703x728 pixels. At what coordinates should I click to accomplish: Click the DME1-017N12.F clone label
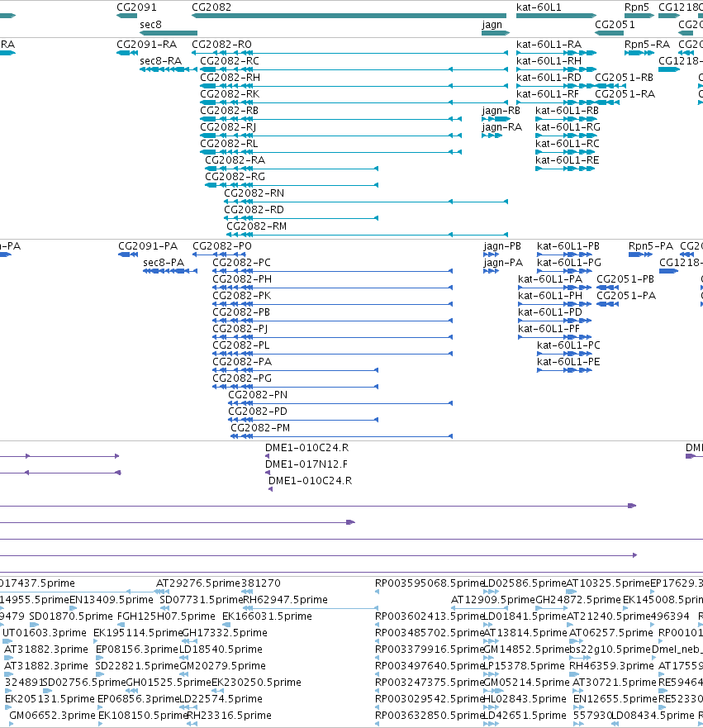pos(306,464)
